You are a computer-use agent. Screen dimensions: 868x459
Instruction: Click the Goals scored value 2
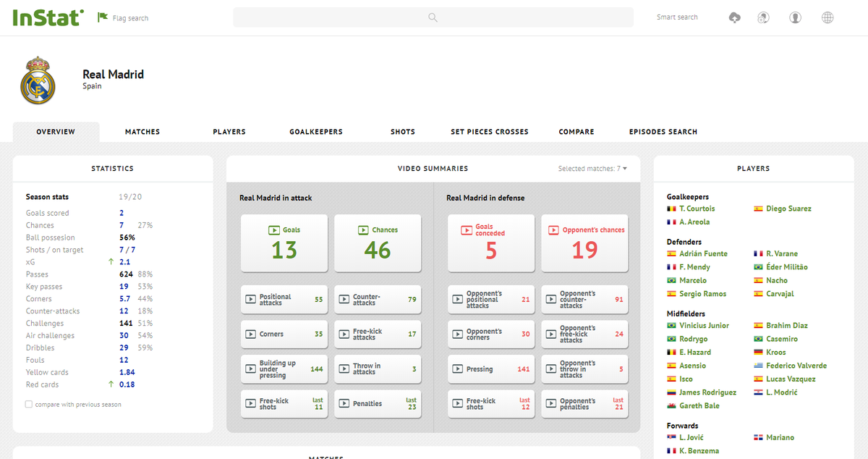122,214
